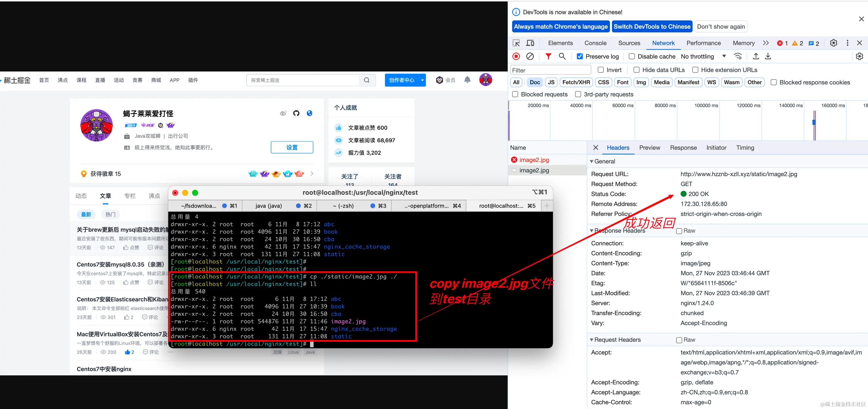Open user avatar in Juejin header
The width and height of the screenshot is (868, 409).
(x=486, y=80)
